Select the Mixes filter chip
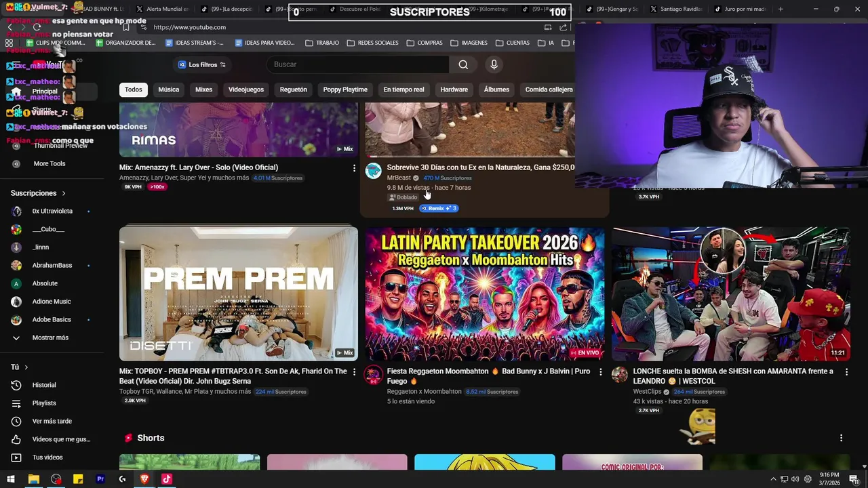Image resolution: width=868 pixels, height=488 pixels. click(x=203, y=89)
